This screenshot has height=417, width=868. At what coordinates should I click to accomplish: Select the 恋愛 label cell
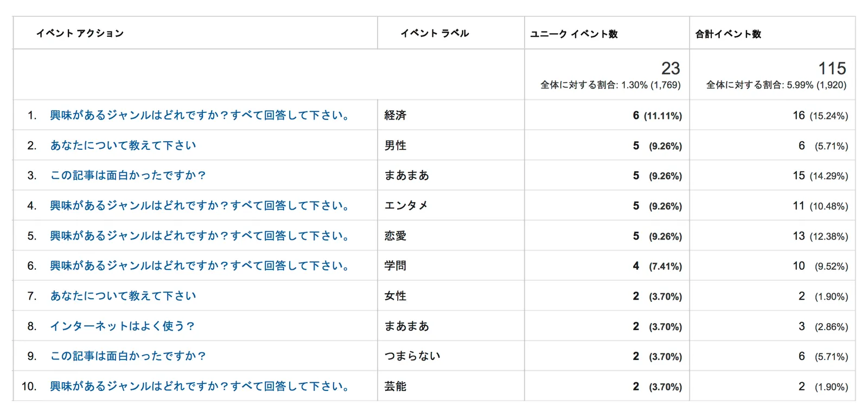coord(395,236)
